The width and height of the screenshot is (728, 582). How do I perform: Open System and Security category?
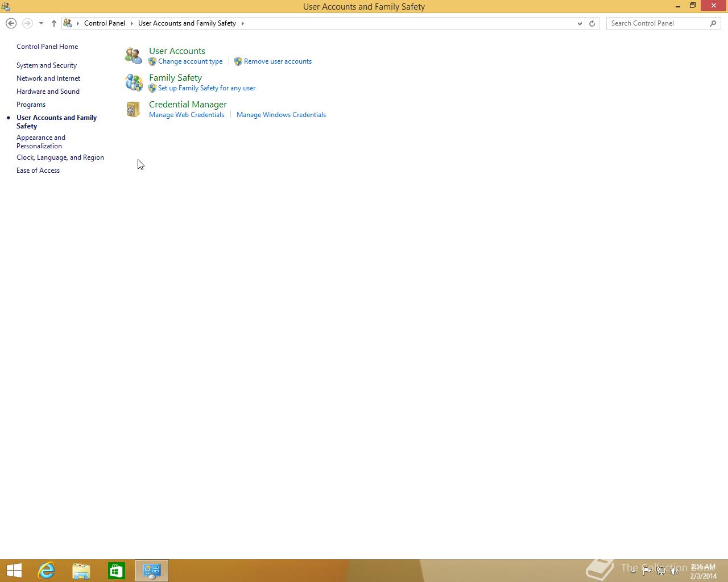coord(47,65)
